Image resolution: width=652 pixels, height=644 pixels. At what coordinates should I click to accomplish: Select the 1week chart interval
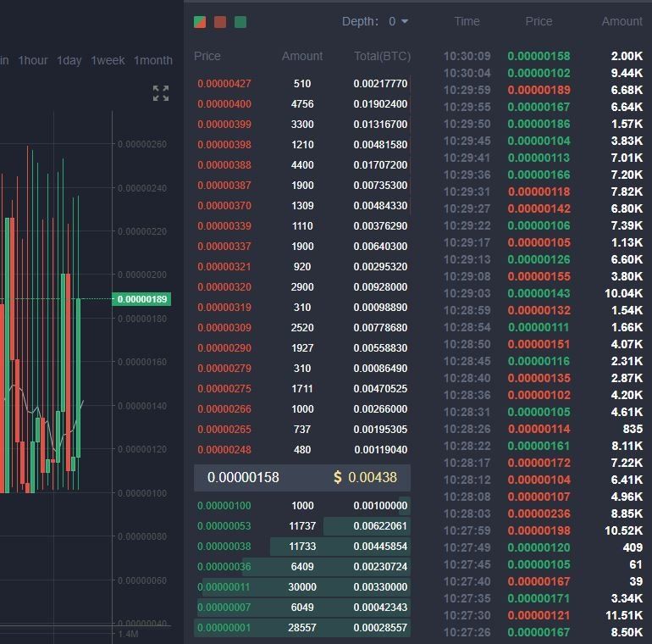point(108,60)
